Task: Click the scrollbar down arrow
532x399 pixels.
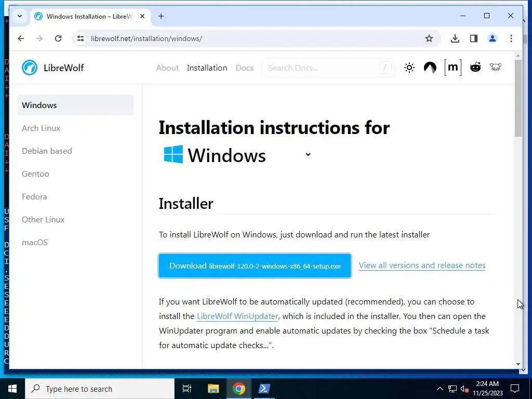Action: (518, 364)
